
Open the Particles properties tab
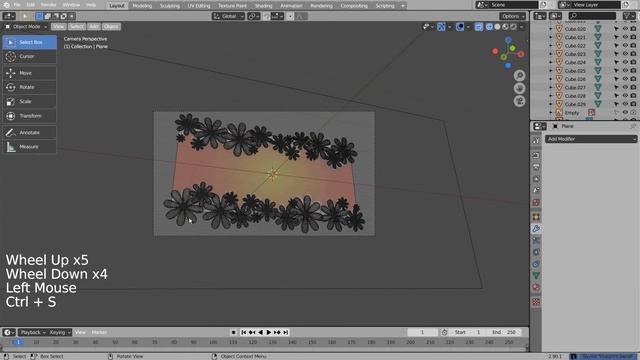(536, 240)
